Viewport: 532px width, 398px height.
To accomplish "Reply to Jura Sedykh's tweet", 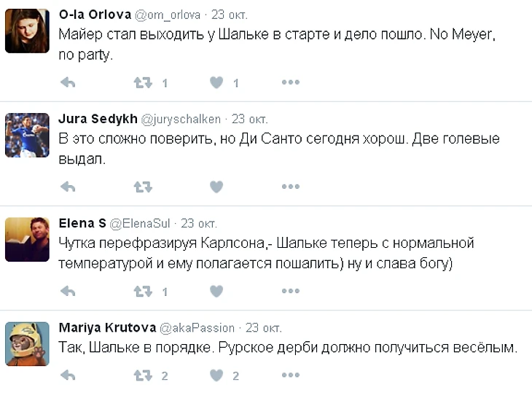I will tap(68, 187).
